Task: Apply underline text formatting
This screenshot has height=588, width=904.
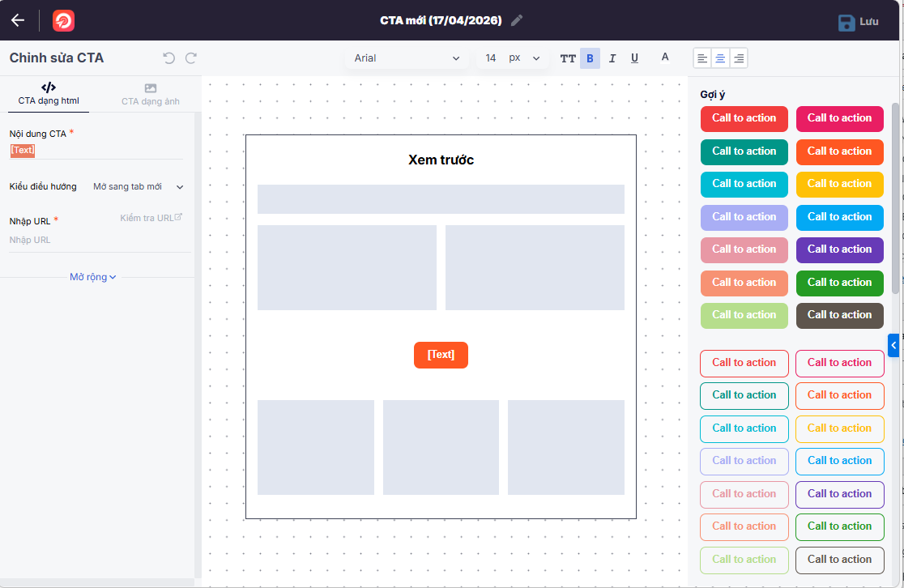Action: point(634,58)
